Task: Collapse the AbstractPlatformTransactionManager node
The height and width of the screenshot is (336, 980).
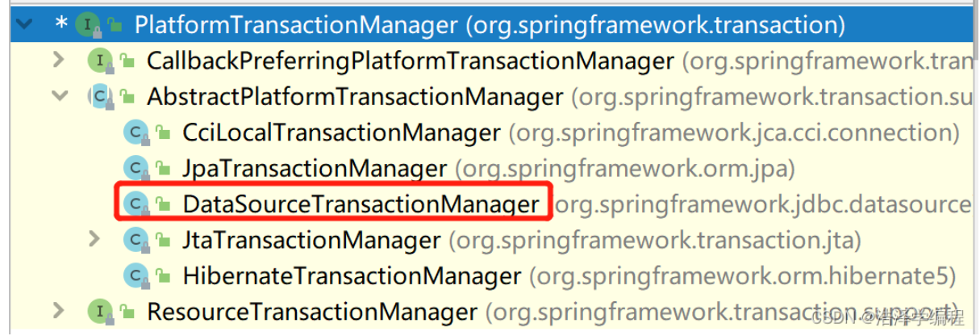Action: pyautogui.click(x=59, y=97)
